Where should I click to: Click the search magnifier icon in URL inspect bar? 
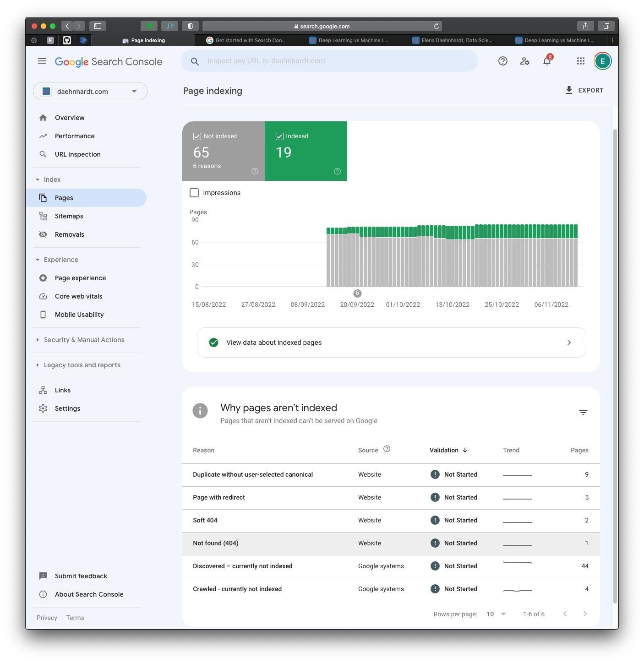[x=195, y=61]
